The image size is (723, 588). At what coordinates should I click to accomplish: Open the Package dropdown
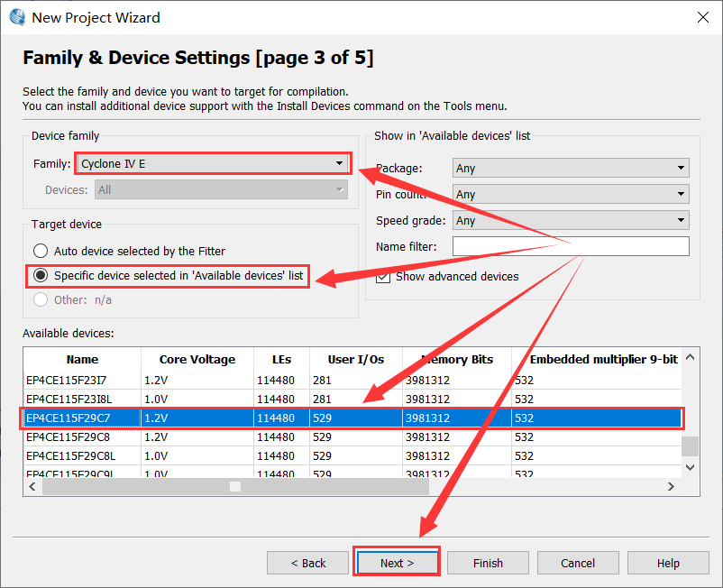click(571, 168)
